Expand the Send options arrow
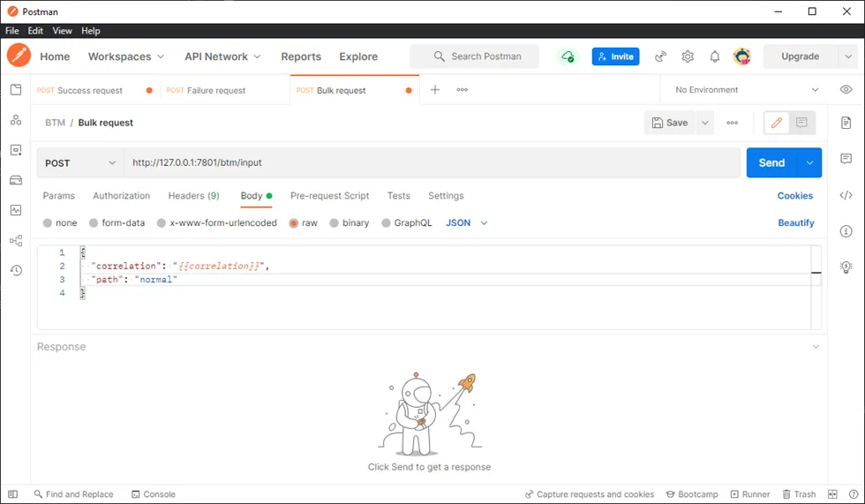Screen dimensions: 865x504 pos(810,162)
